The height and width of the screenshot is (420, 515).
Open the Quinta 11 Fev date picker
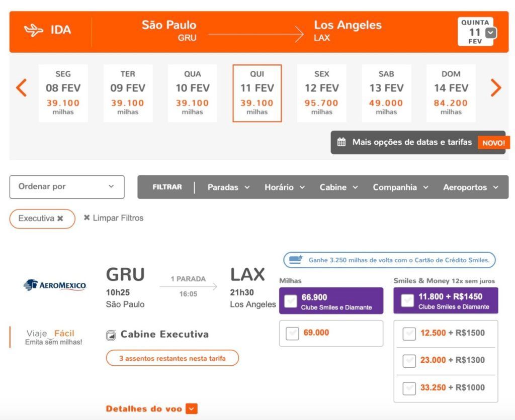tap(477, 32)
